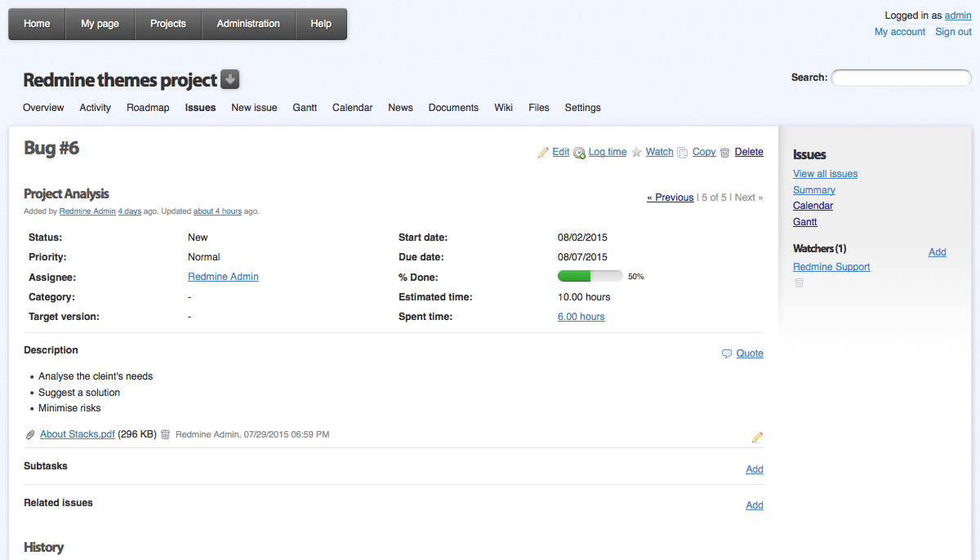Viewport: 980px width, 560px height.
Task: Add a subtask via the Add link
Action: [x=755, y=469]
